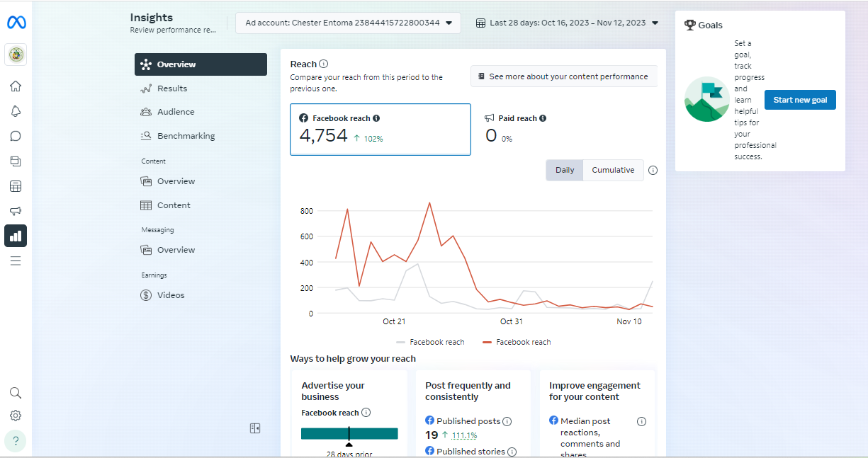Screen dimensions: 868x458
Task: Open the Benchmarking menu item
Action: point(186,136)
